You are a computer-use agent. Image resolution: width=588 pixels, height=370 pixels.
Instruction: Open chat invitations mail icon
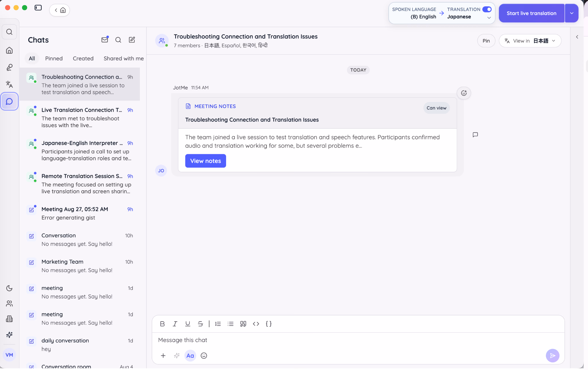(x=105, y=40)
